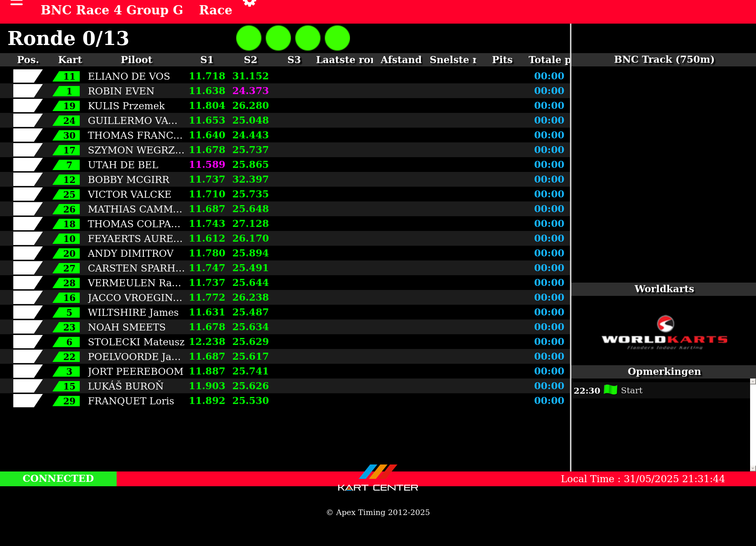Click the CONNECTED status indicator
This screenshot has width=756, height=546.
point(58,478)
